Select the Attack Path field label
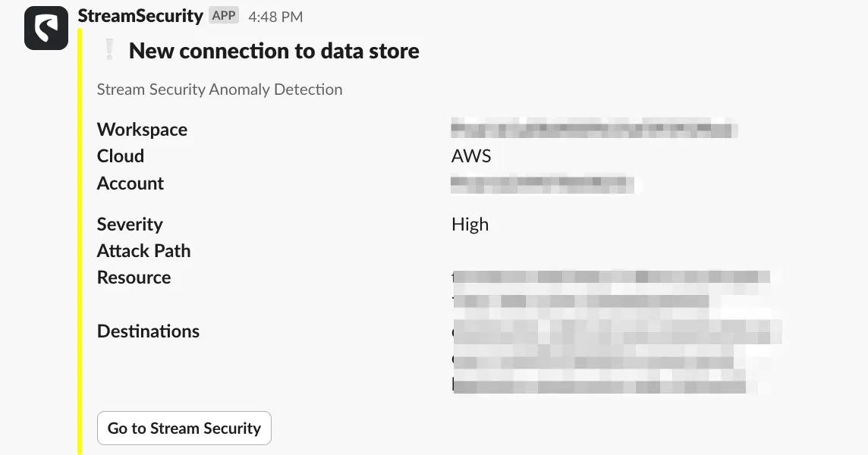This screenshot has height=455, width=868. tap(144, 251)
